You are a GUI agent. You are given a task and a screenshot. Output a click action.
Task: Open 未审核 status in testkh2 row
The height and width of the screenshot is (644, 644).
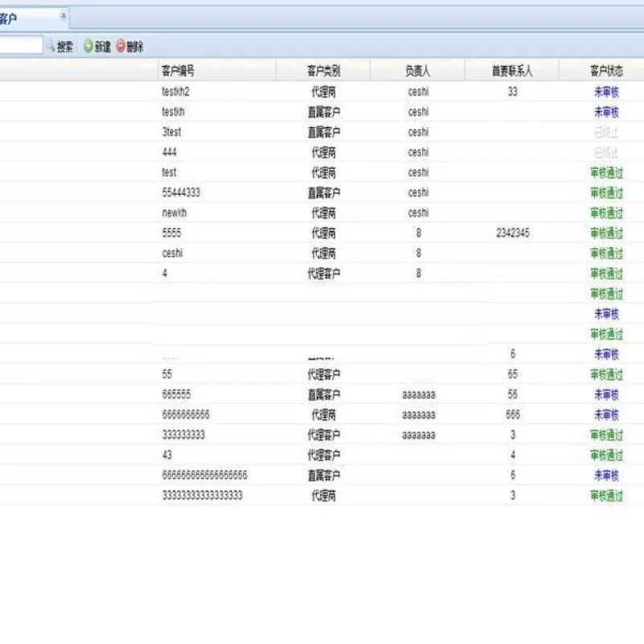coord(607,92)
